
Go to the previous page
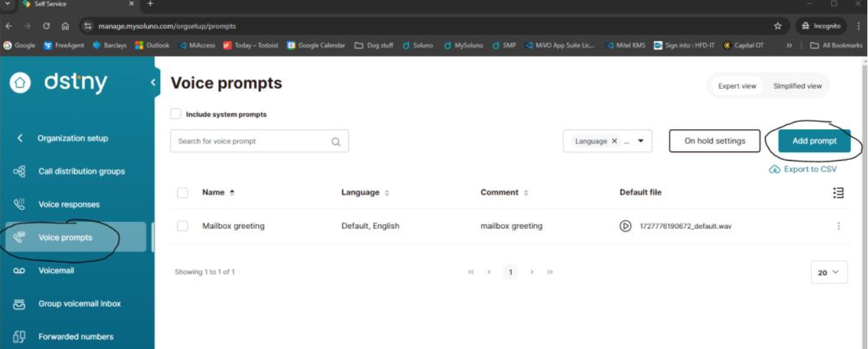[x=489, y=272]
